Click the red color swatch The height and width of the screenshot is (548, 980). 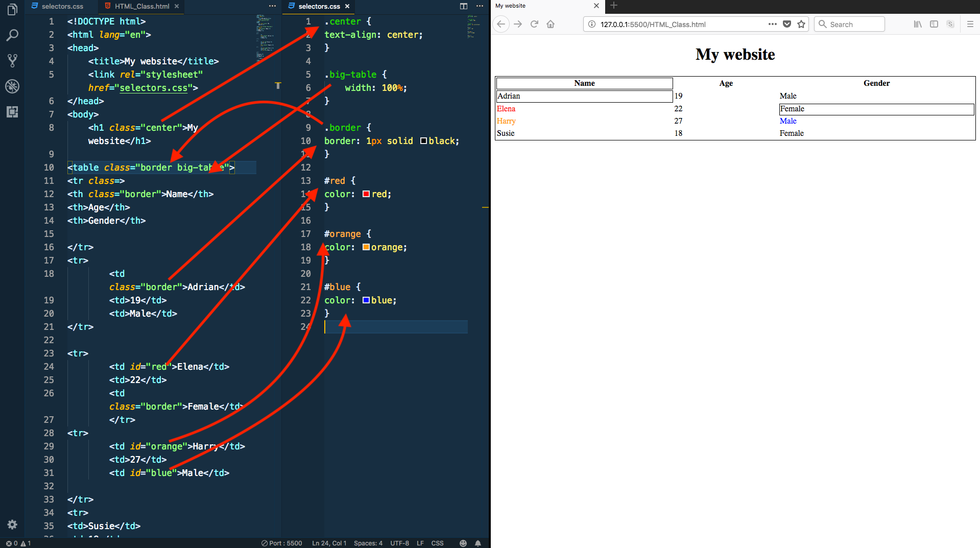pyautogui.click(x=366, y=194)
